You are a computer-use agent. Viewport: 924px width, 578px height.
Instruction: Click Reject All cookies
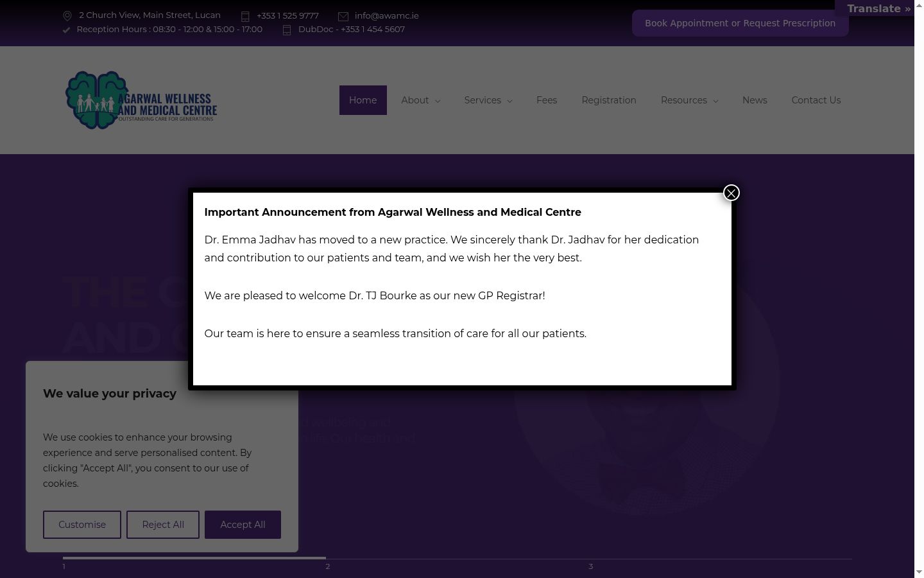(163, 525)
